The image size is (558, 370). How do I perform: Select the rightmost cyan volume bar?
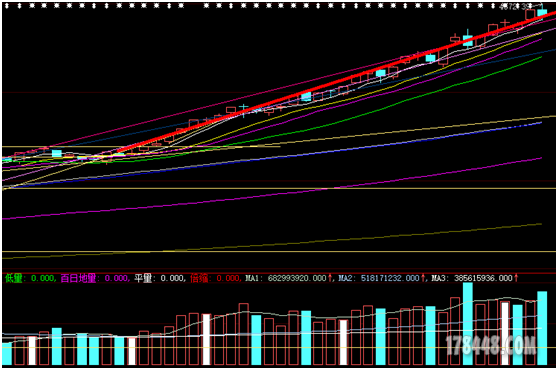coord(542,328)
